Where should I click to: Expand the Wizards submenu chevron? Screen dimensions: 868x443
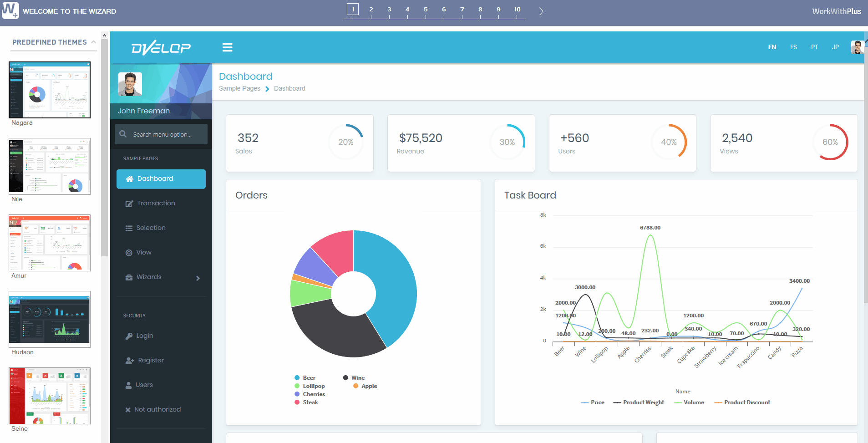click(x=198, y=278)
